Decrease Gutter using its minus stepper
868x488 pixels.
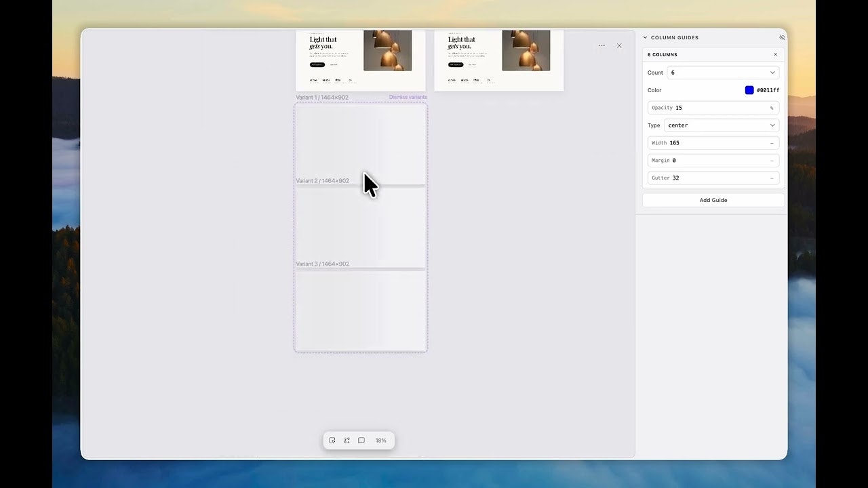[772, 178]
